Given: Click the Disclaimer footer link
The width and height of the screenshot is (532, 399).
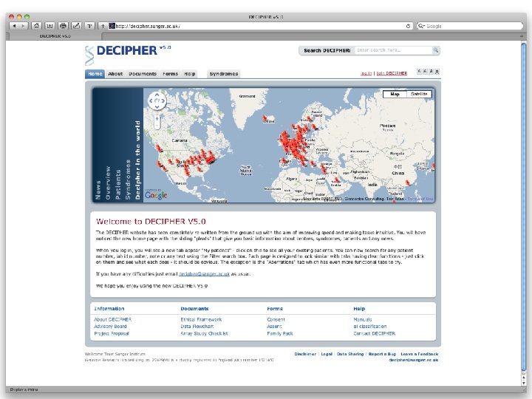Looking at the screenshot, I should (x=305, y=354).
